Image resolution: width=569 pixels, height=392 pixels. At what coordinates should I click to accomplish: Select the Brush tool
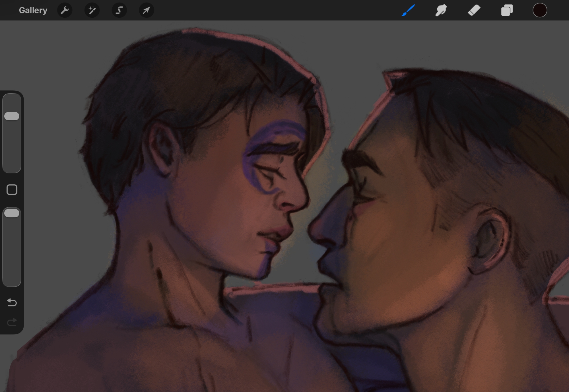409,11
